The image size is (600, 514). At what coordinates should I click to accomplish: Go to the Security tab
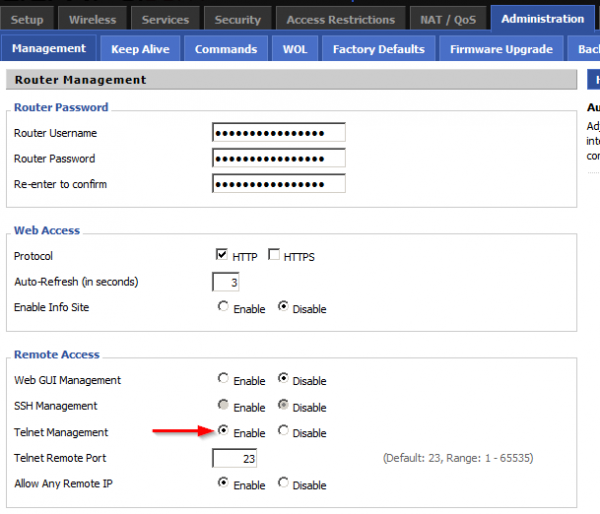pyautogui.click(x=237, y=19)
